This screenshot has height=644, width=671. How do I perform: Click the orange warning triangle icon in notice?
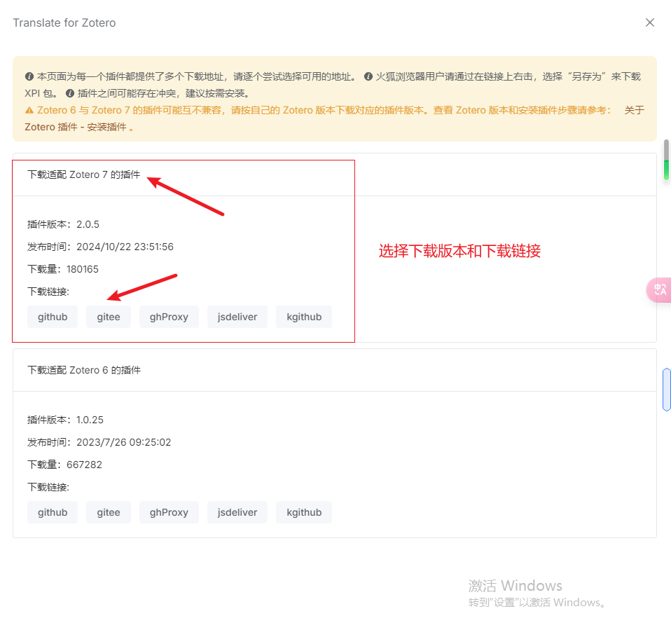(x=29, y=111)
